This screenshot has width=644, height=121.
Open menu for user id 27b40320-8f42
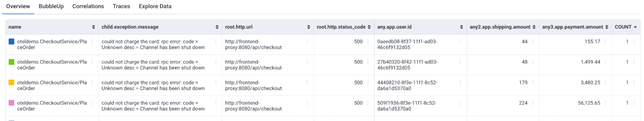click(x=460, y=62)
